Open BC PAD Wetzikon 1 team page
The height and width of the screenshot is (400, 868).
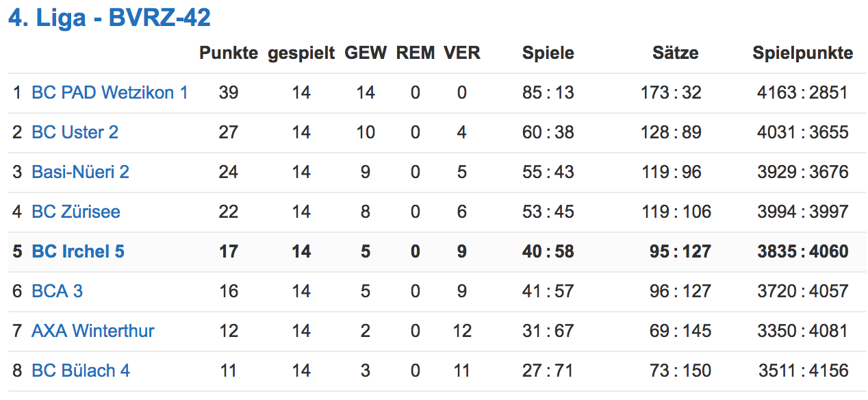coord(110,92)
